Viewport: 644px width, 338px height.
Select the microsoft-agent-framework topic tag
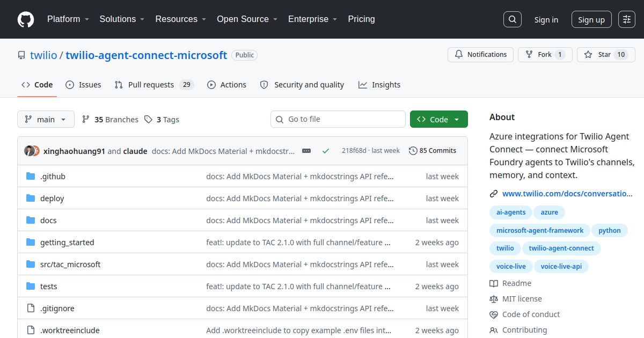click(540, 231)
